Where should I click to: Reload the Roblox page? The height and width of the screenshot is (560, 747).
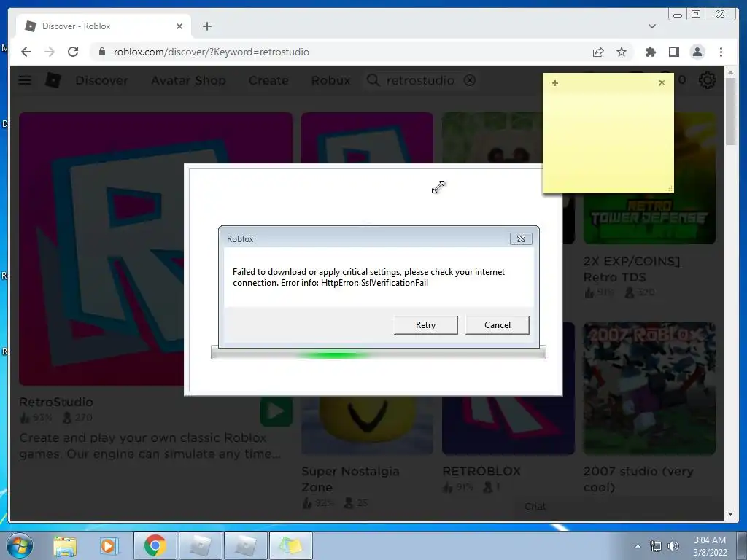pos(73,52)
